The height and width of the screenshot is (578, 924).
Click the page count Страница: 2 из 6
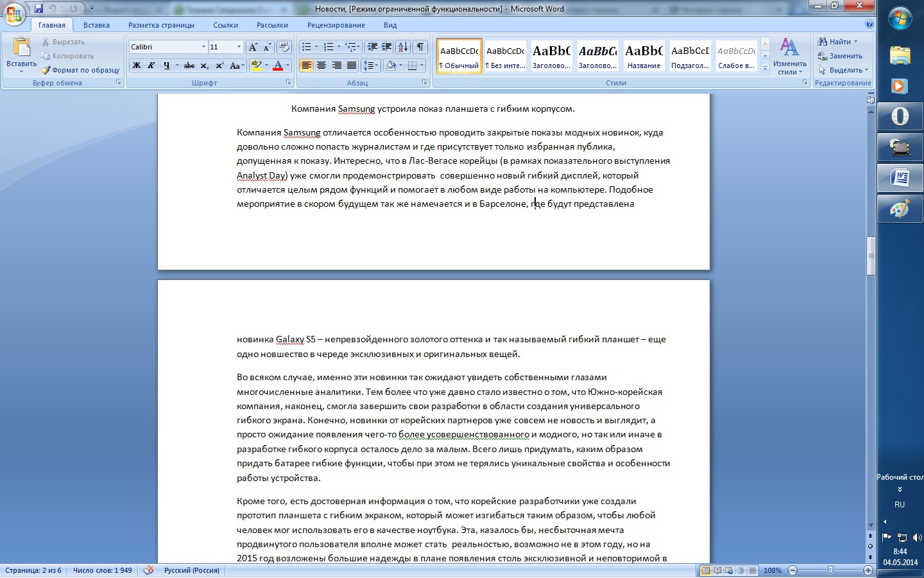click(x=33, y=570)
